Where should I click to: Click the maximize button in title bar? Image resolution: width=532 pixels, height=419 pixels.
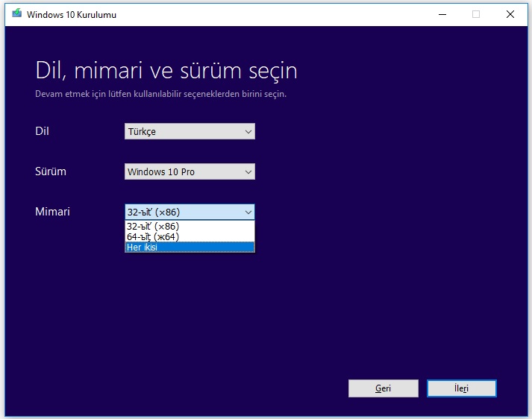(476, 14)
